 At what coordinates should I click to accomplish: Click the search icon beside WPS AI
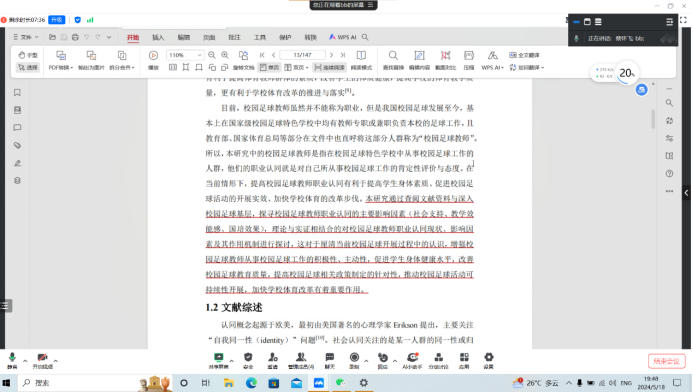pos(365,38)
